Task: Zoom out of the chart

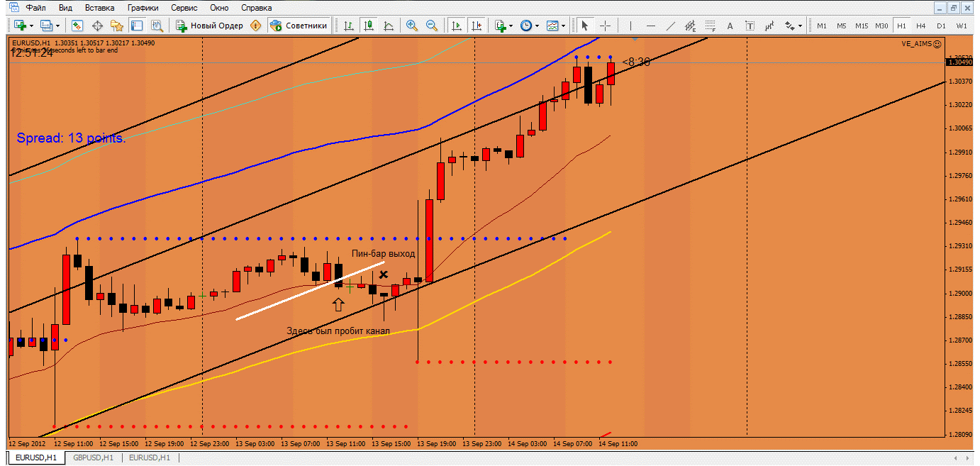Action: [432, 26]
